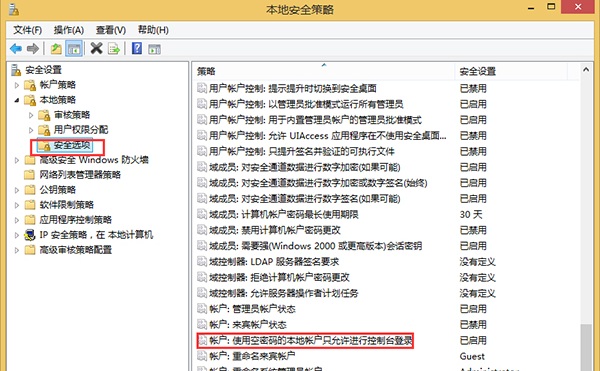Select policy 帐户: 使用空密码的本地帐户只允许进行控制台登录

[310, 340]
